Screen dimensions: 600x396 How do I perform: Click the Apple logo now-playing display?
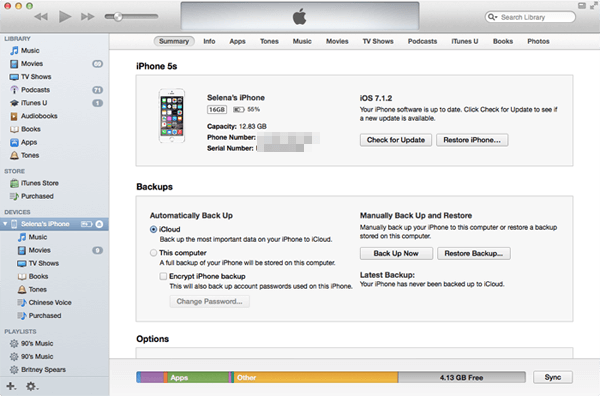click(x=300, y=16)
